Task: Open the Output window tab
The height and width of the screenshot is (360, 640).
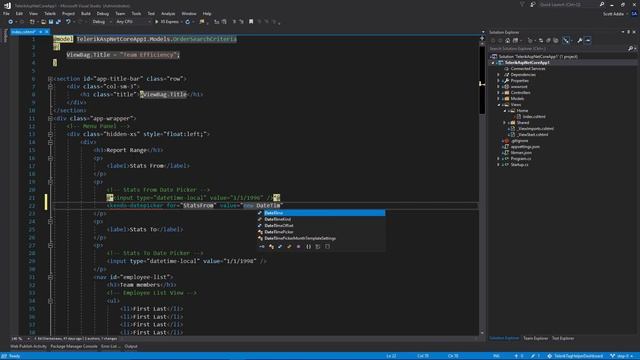Action: 131,347
